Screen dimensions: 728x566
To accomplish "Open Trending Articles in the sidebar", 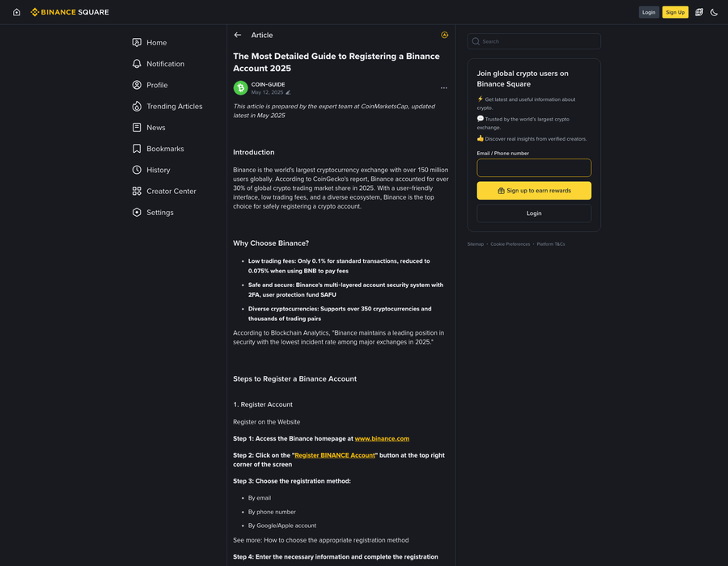I will point(174,106).
